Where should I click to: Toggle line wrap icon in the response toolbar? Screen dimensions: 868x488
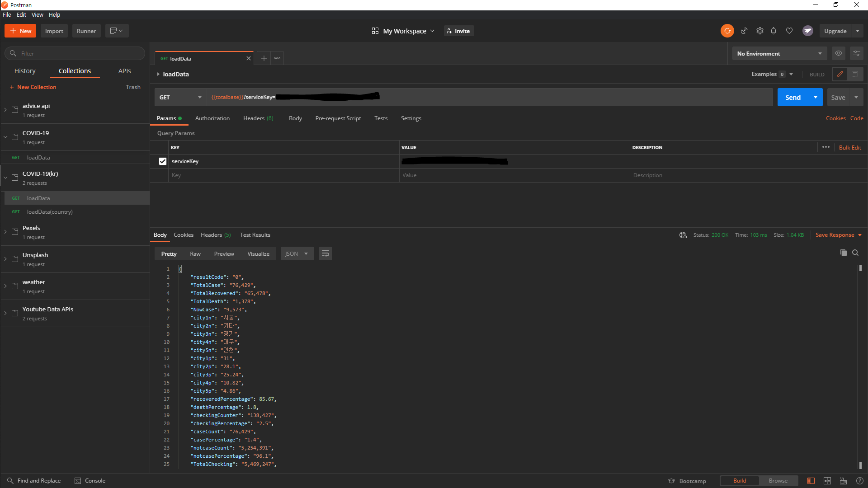pyautogui.click(x=325, y=253)
